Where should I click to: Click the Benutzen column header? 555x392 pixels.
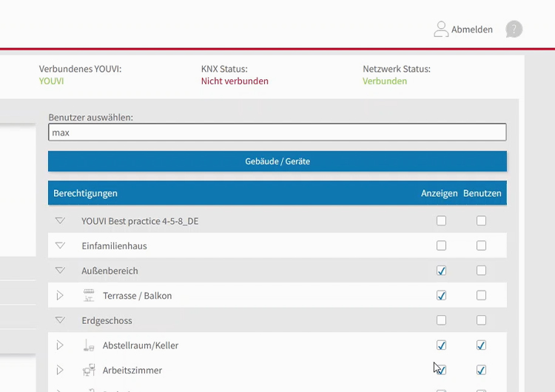click(482, 194)
